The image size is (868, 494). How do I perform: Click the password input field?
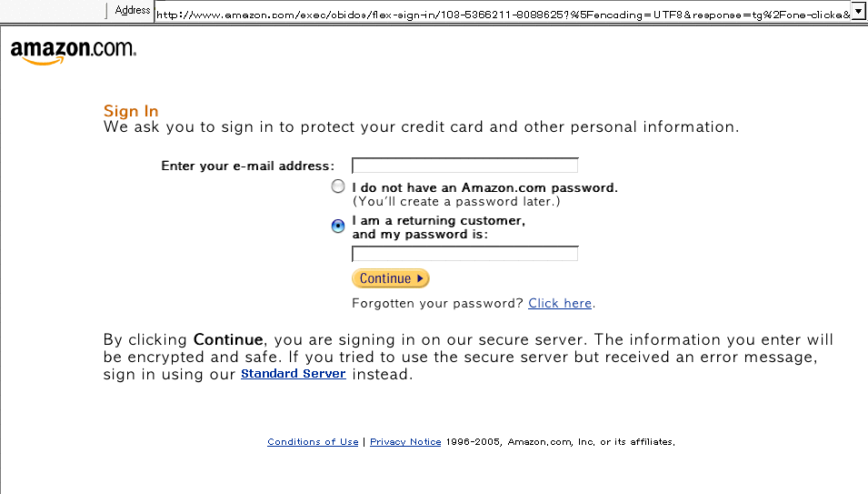464,254
